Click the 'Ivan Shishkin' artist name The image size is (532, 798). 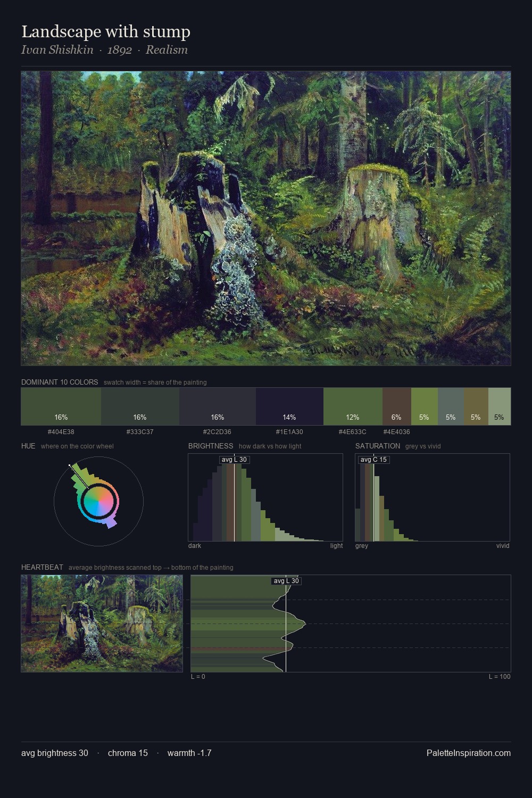pyautogui.click(x=57, y=50)
